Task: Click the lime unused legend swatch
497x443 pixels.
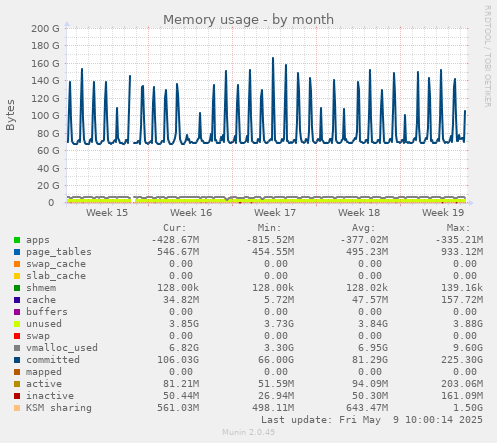Action: [17, 324]
